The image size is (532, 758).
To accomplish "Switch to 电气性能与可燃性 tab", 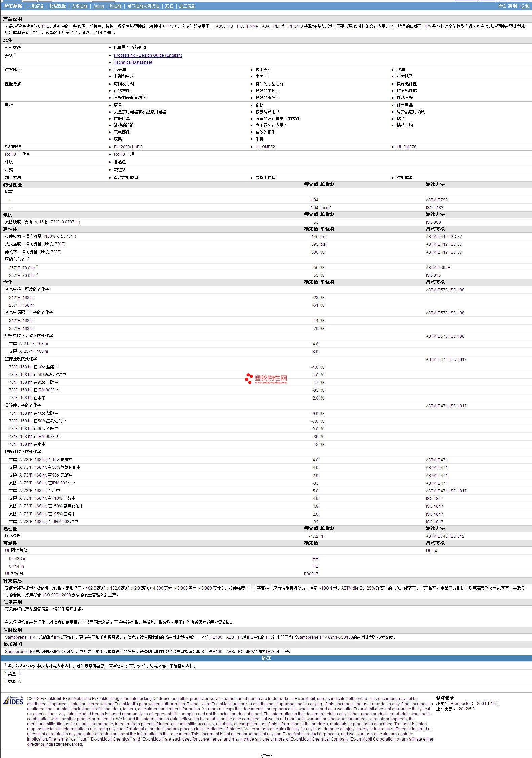I will [143, 6].
